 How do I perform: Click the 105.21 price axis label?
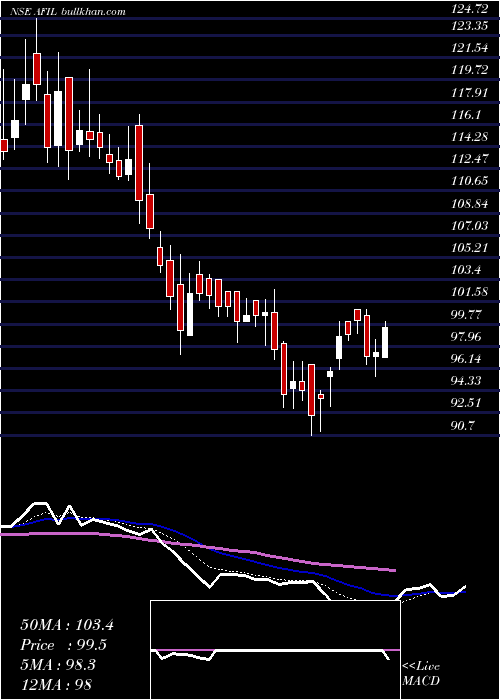click(x=470, y=248)
